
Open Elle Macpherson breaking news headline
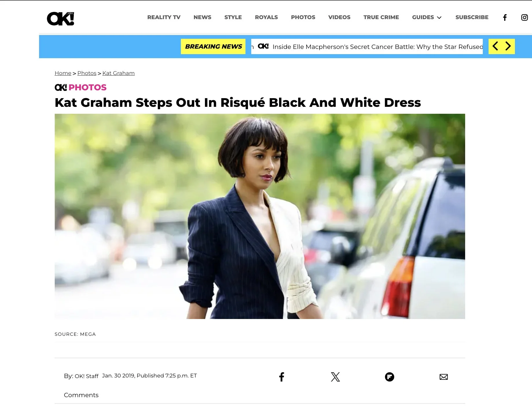point(377,47)
